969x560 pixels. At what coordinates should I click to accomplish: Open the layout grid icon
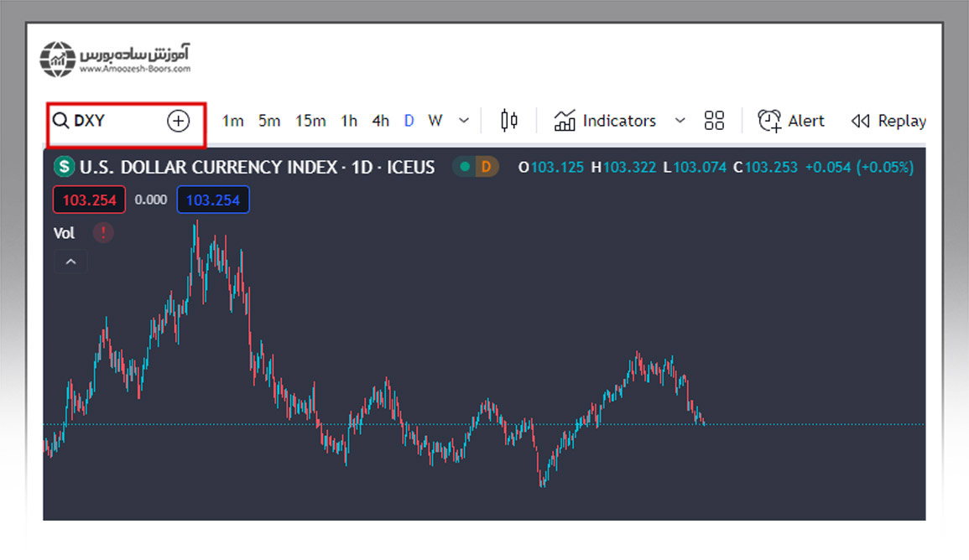(714, 121)
